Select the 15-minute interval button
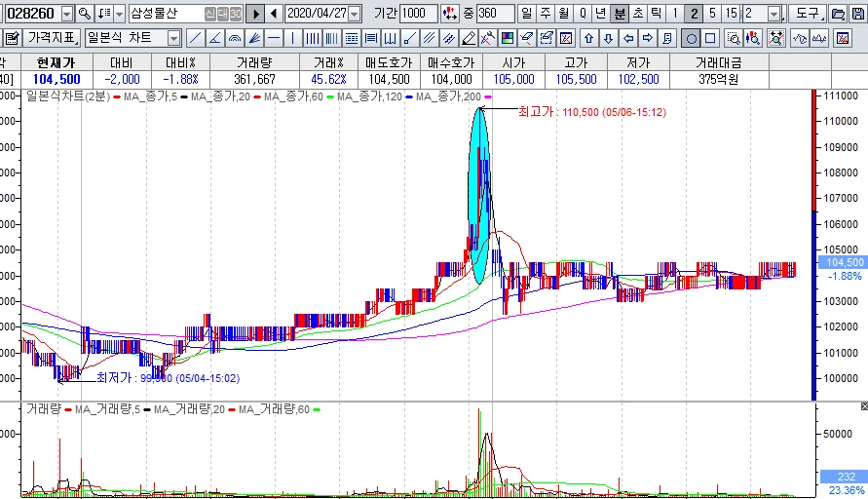Screen dimensions: 868x499 (732, 14)
